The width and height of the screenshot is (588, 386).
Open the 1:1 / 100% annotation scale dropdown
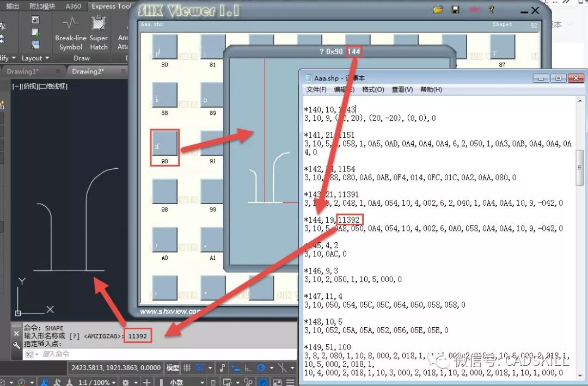pos(97,382)
